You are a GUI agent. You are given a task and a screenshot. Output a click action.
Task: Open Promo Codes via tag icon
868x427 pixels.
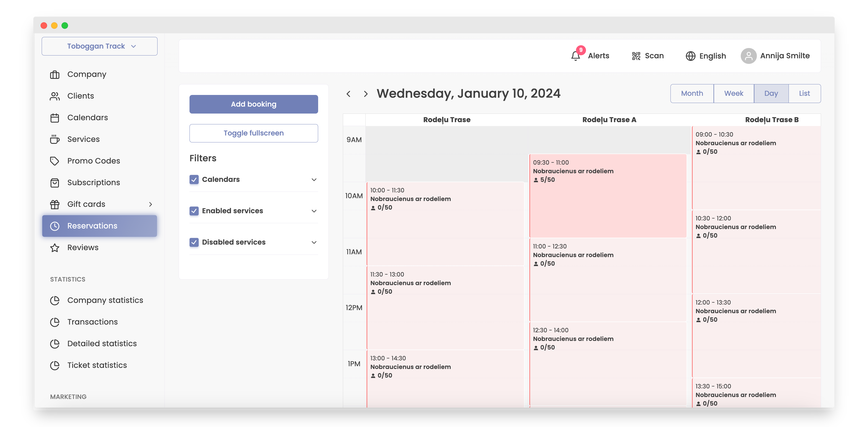pos(54,161)
